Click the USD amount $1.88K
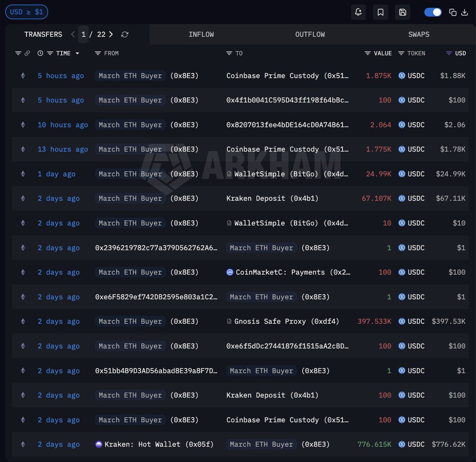Viewport: 476px width, 462px height. coord(453,75)
